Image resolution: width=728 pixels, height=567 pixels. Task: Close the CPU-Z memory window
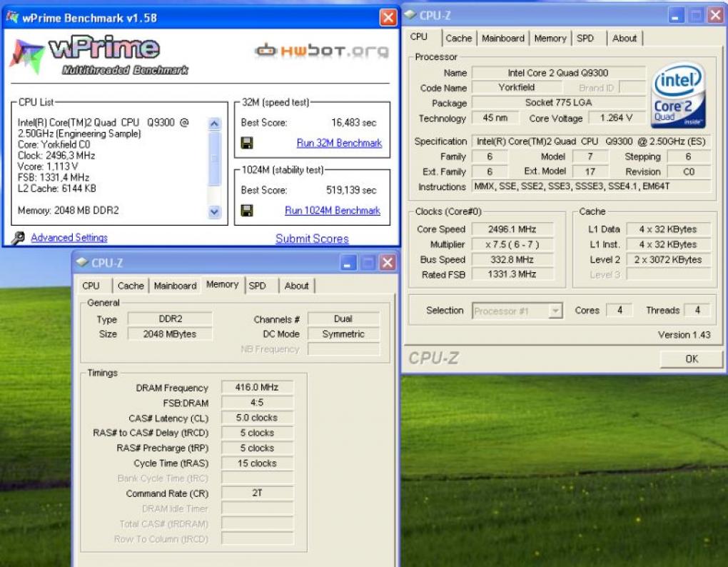[x=388, y=263]
